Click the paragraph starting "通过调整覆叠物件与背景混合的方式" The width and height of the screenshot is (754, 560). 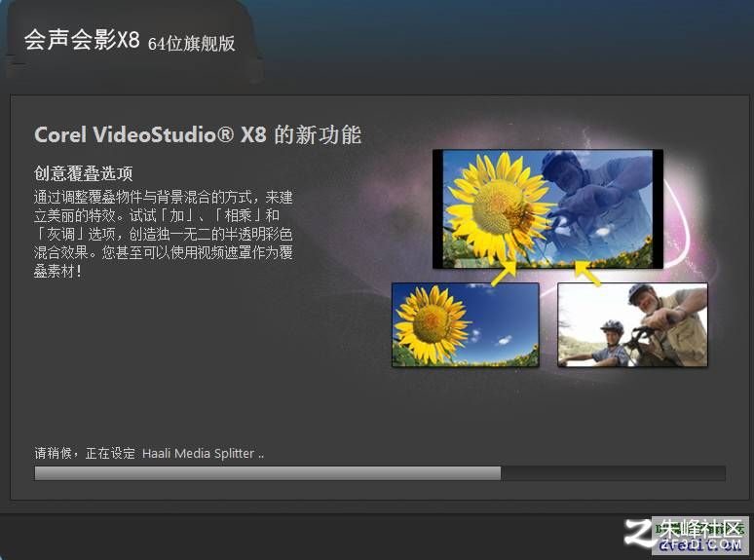pos(163,234)
